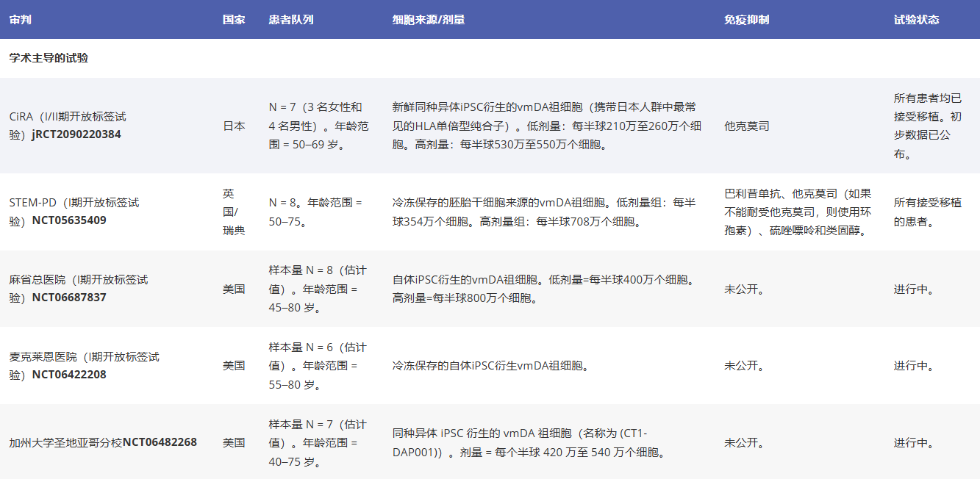Image resolution: width=980 pixels, height=479 pixels.
Task: Select the 他克莫司 immunosuppression cell
Action: 747,126
